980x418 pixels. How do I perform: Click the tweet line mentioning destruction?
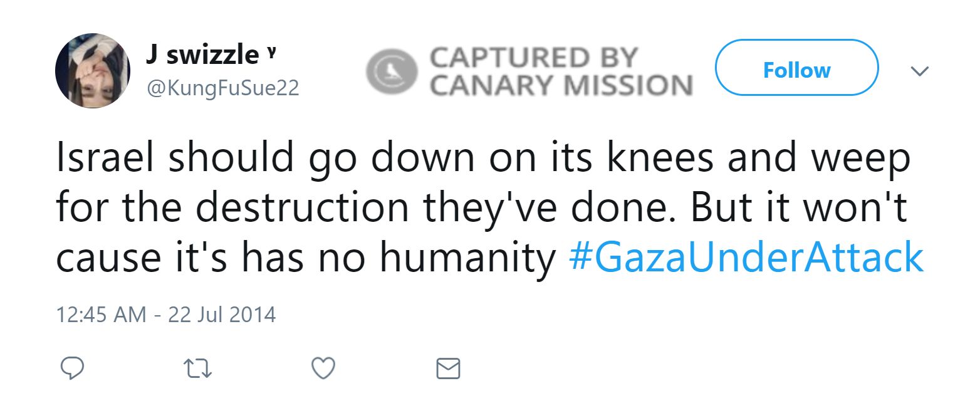482,207
